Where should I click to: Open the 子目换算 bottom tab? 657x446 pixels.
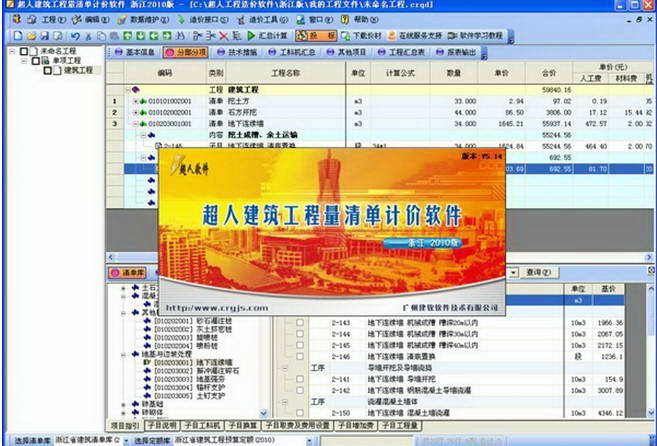tap(243, 426)
